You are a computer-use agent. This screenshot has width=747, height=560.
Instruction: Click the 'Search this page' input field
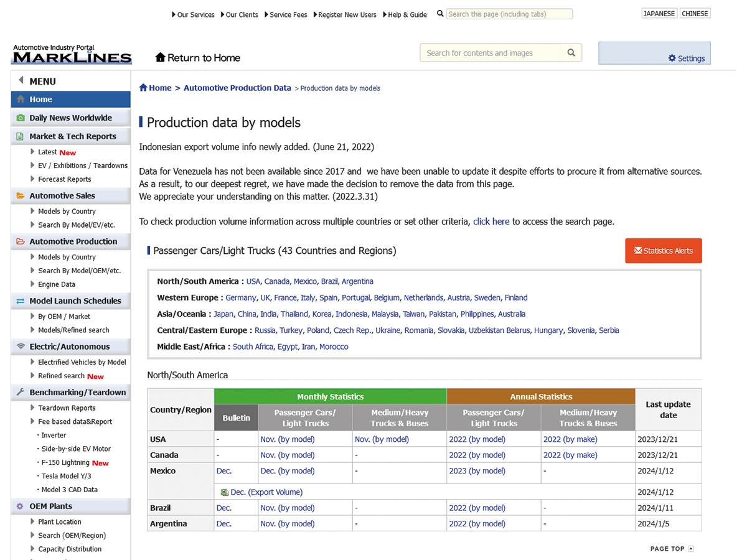click(509, 14)
